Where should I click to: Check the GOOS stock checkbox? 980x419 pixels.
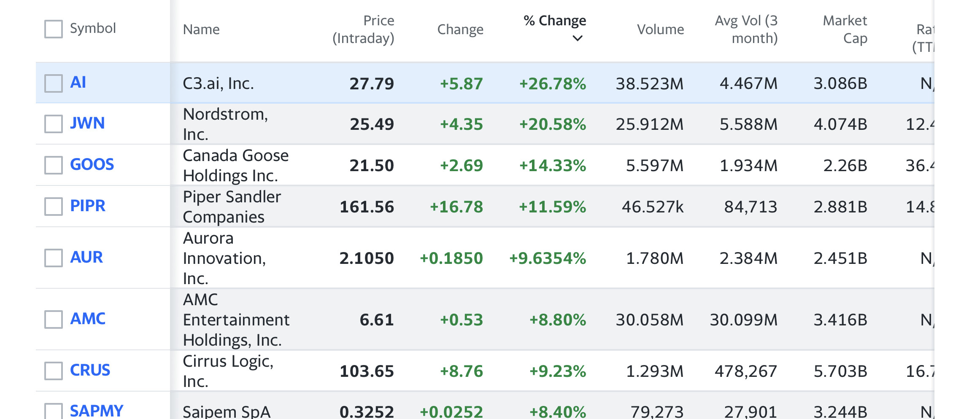54,165
